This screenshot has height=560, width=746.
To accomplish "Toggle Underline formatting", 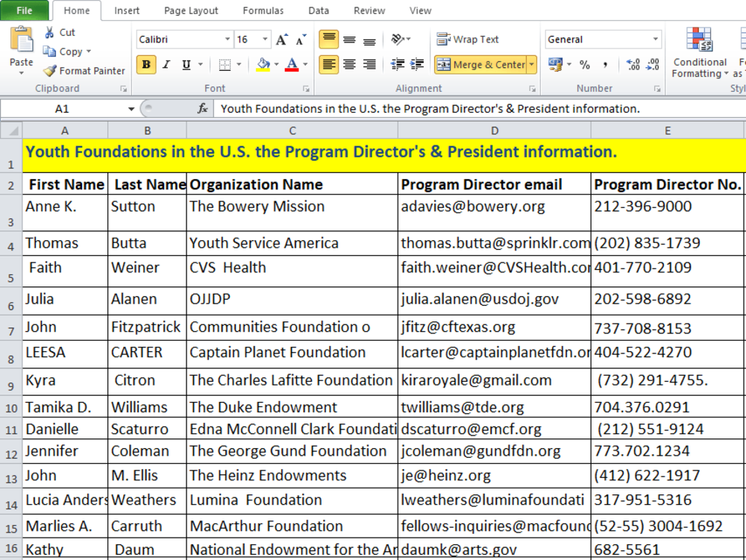I will click(x=186, y=64).
